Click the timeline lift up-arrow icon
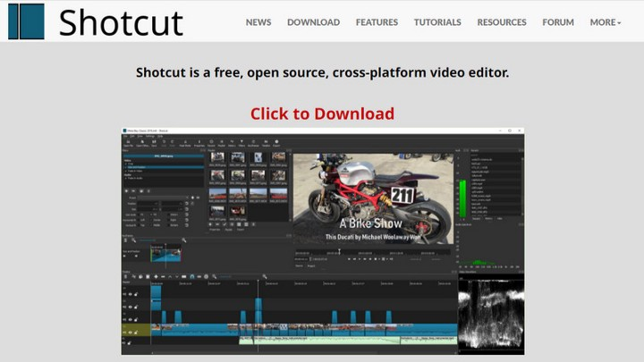Viewport: 644px width, 362px height. 170,276
